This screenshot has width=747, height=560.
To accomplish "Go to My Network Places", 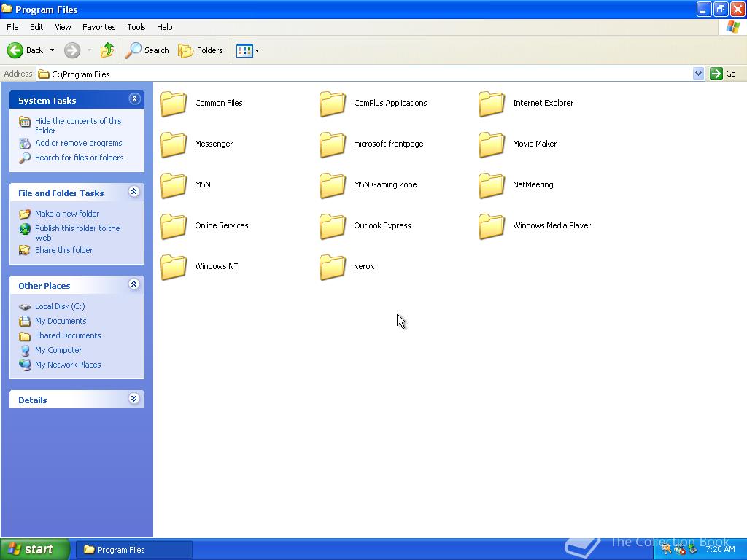I will point(68,365).
